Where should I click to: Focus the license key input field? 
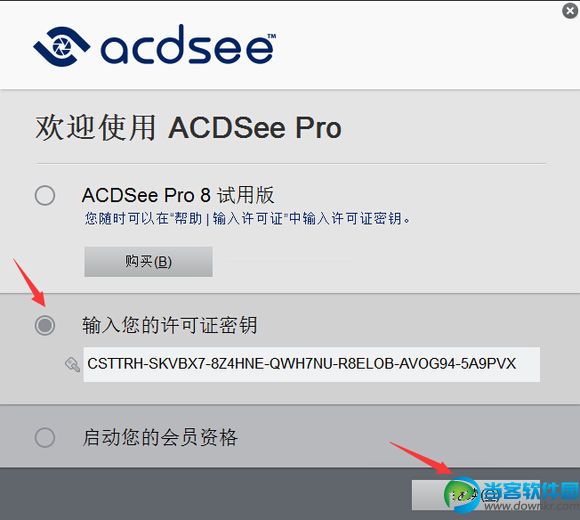point(311,364)
